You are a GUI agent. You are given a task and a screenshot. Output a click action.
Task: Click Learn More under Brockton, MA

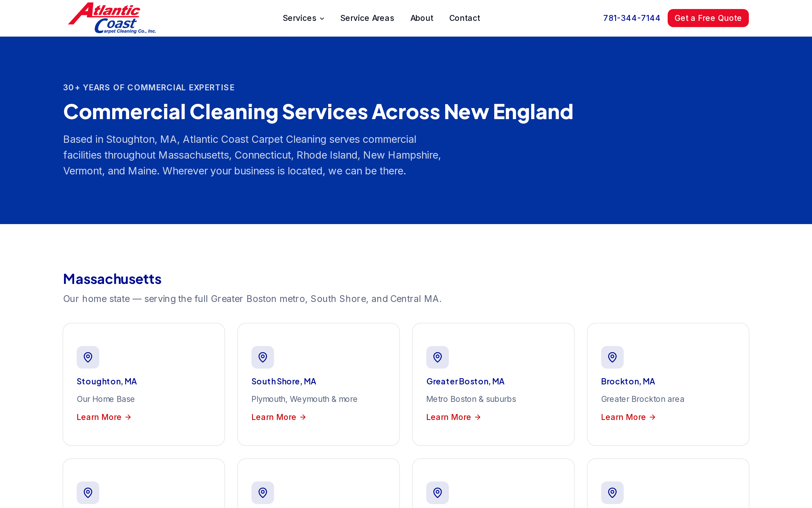click(628, 417)
